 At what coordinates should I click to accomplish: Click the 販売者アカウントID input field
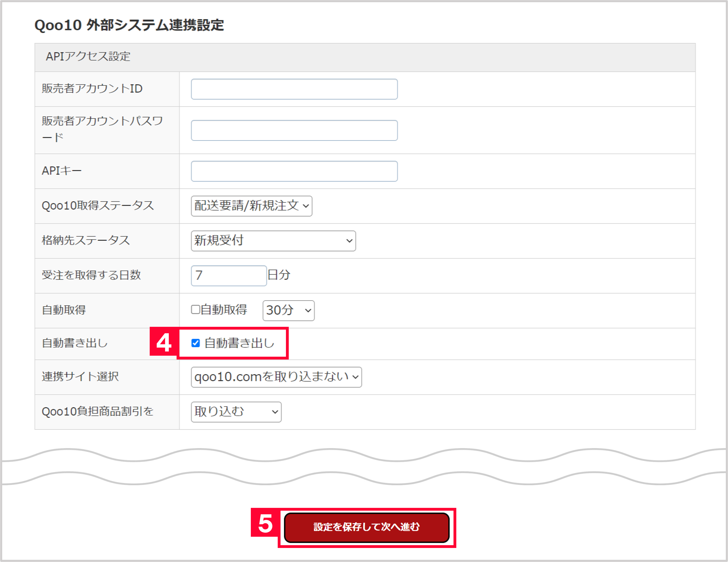[x=294, y=89]
